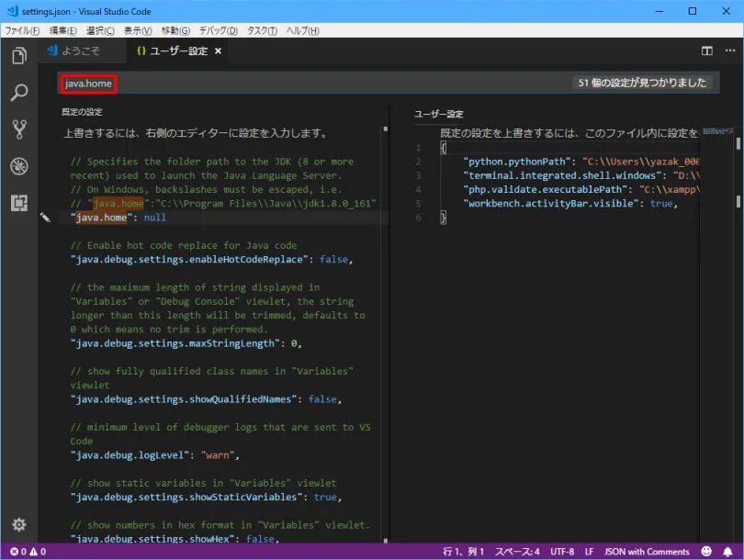Click the 51 個の設定が見つかりました result count

(x=642, y=83)
